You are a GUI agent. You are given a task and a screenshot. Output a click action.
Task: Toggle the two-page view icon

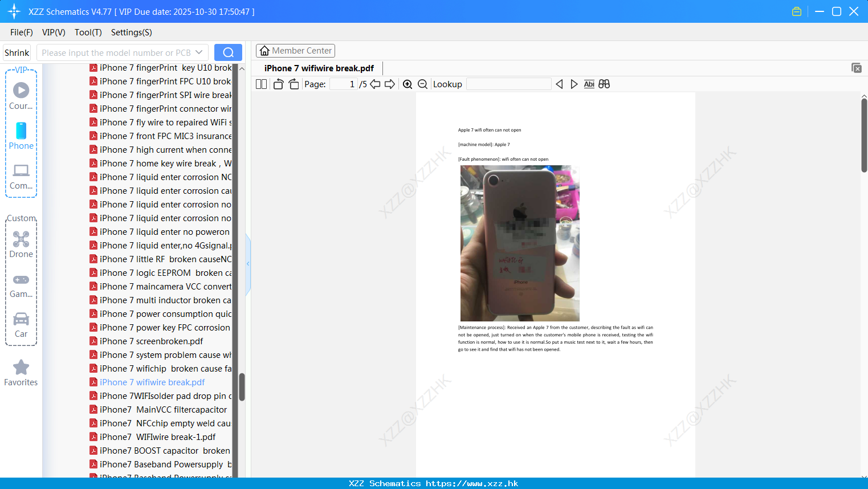261,84
